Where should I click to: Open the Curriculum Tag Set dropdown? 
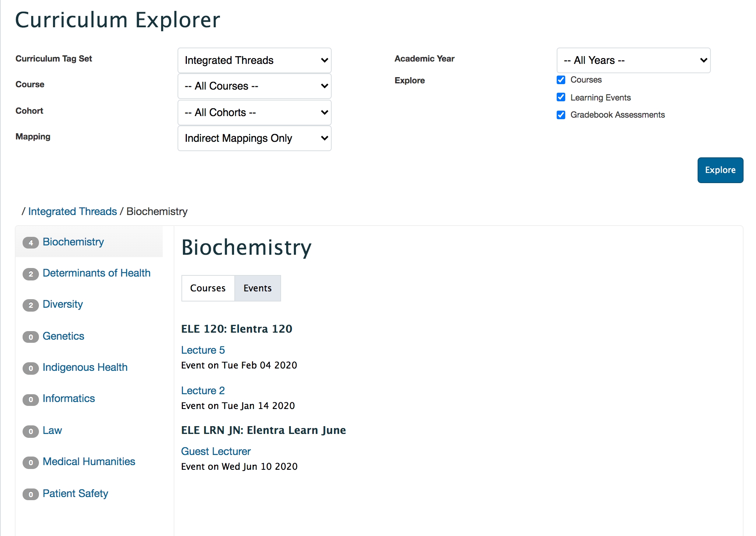(254, 60)
